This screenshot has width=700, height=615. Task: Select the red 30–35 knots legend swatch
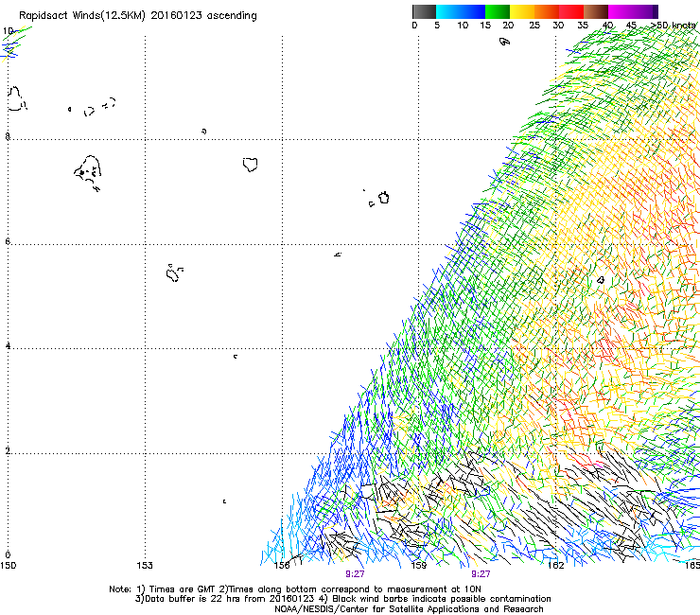pos(571,11)
